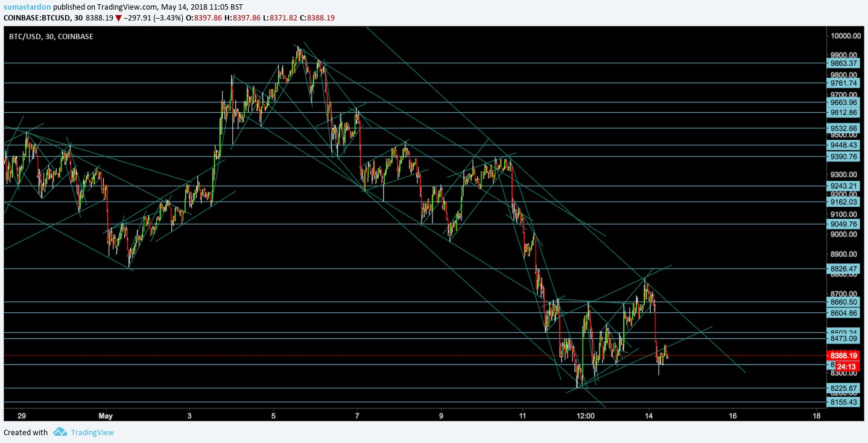Click the May label on time axis
Viewport: 868px width, 443px height.
click(x=106, y=416)
